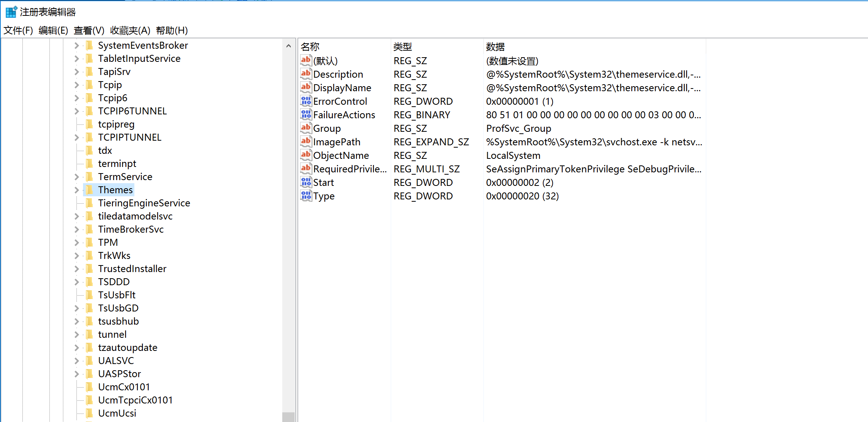Click the ErrorControl DWORD value icon

[306, 101]
